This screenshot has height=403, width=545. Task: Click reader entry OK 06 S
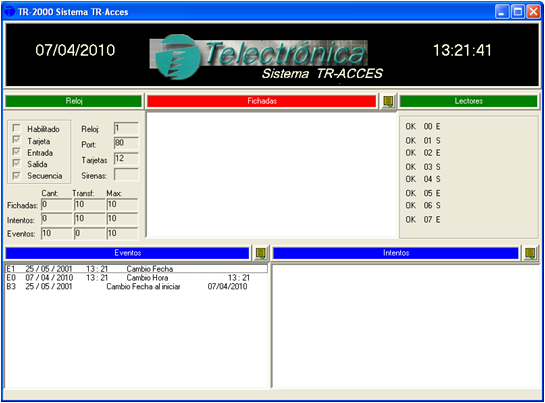coord(423,205)
